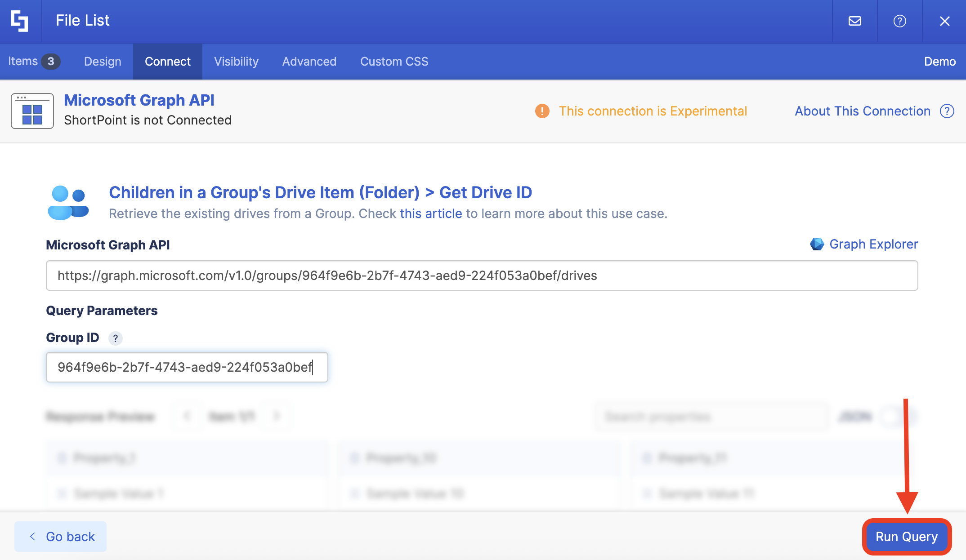Screen dimensions: 966x560
Task: Click the Group ID help tooltip icon
Action: [x=116, y=338]
